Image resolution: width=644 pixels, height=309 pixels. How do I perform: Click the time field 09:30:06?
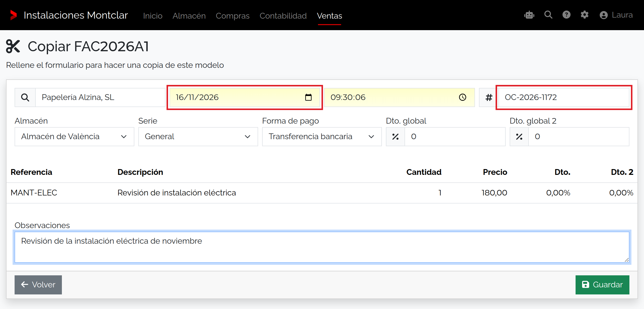399,97
